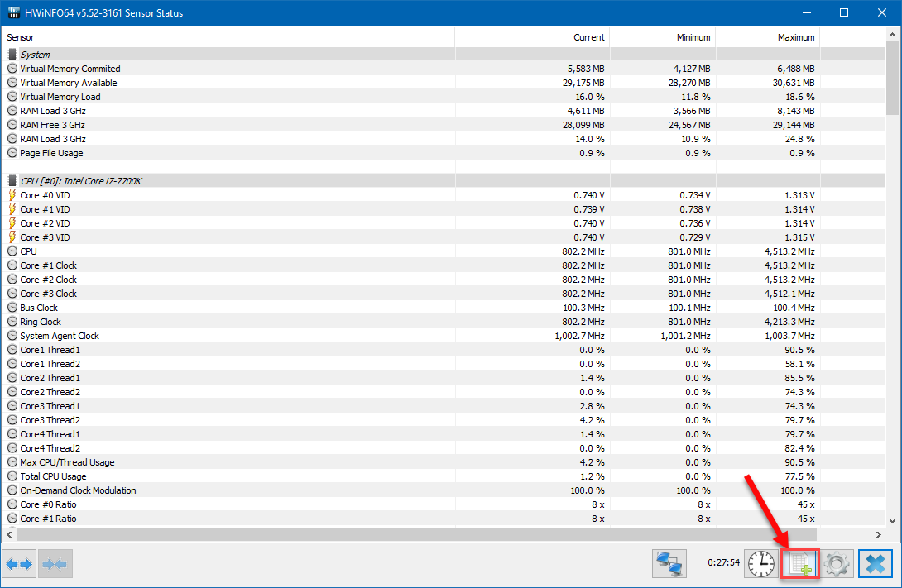Click the lightning icon for Core #0 VID

pyautogui.click(x=12, y=195)
